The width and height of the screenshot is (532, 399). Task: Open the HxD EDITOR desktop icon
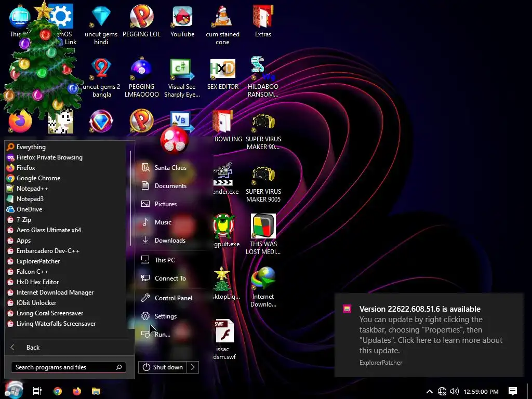[222, 74]
